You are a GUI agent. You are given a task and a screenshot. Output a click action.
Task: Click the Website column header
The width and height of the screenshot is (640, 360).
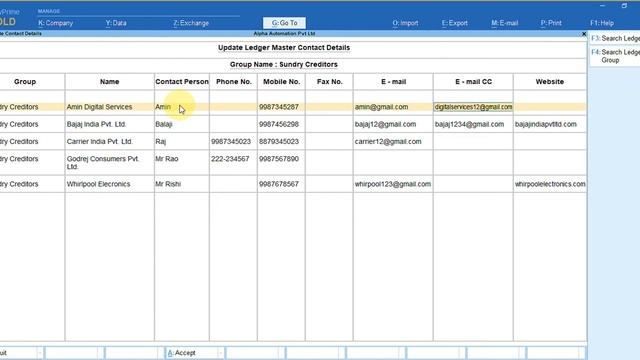[x=550, y=82]
